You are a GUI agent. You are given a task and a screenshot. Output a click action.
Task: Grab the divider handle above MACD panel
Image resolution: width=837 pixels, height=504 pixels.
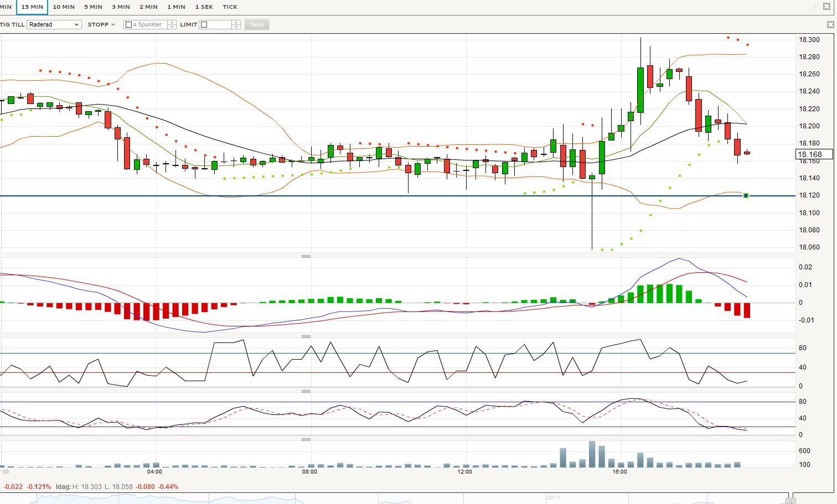coord(306,256)
